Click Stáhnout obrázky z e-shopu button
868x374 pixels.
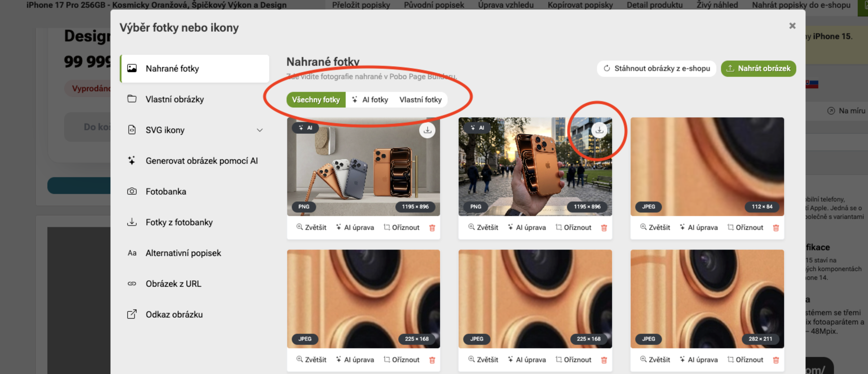click(656, 69)
